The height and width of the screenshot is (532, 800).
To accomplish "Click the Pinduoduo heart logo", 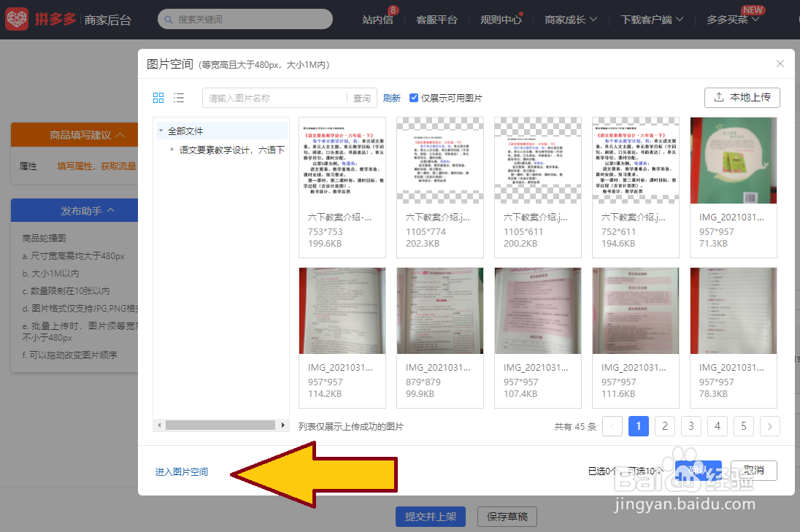I will pyautogui.click(x=18, y=19).
